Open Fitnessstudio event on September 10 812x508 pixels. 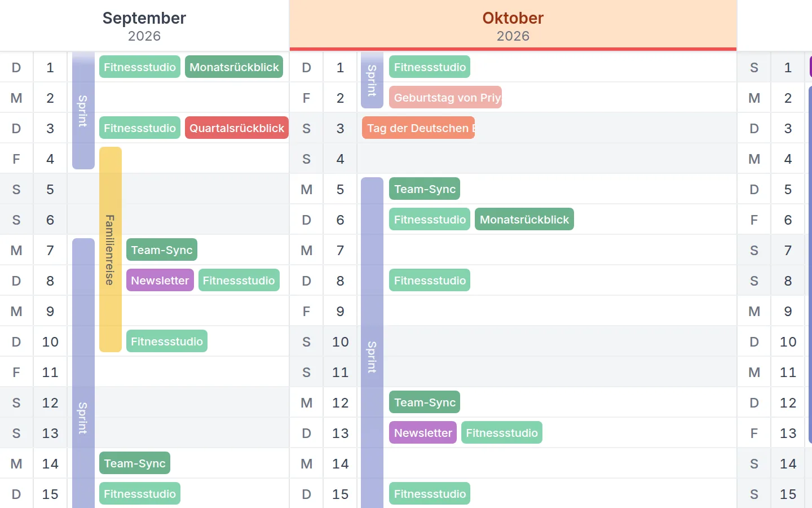click(167, 341)
